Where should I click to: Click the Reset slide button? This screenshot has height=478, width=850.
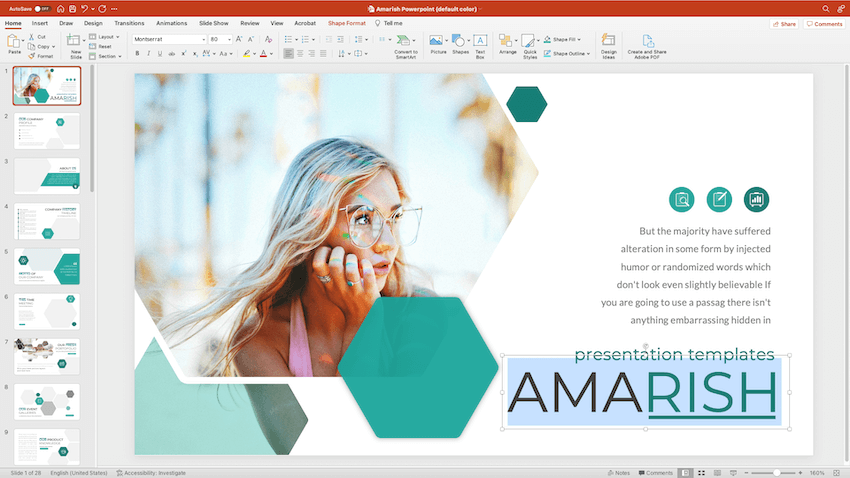100,47
